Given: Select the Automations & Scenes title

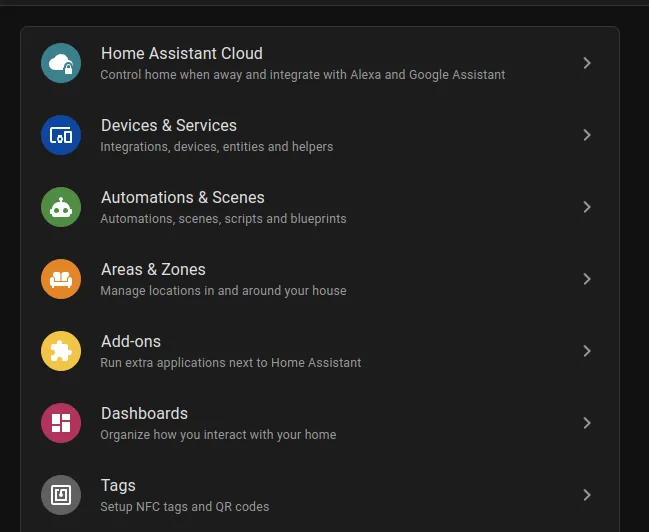Looking at the screenshot, I should (x=183, y=197).
